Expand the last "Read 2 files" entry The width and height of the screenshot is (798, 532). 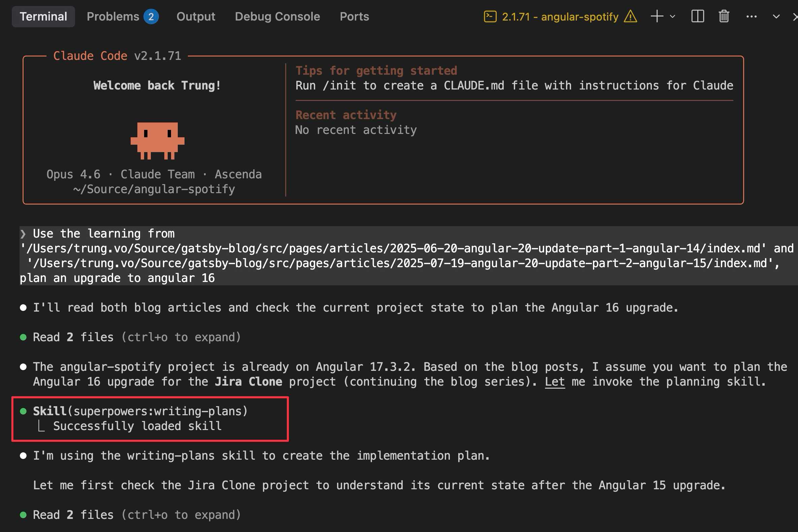pos(137,515)
